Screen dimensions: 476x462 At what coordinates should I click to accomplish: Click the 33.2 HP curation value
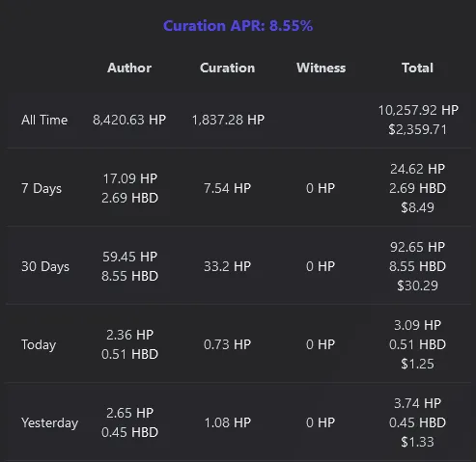point(227,266)
